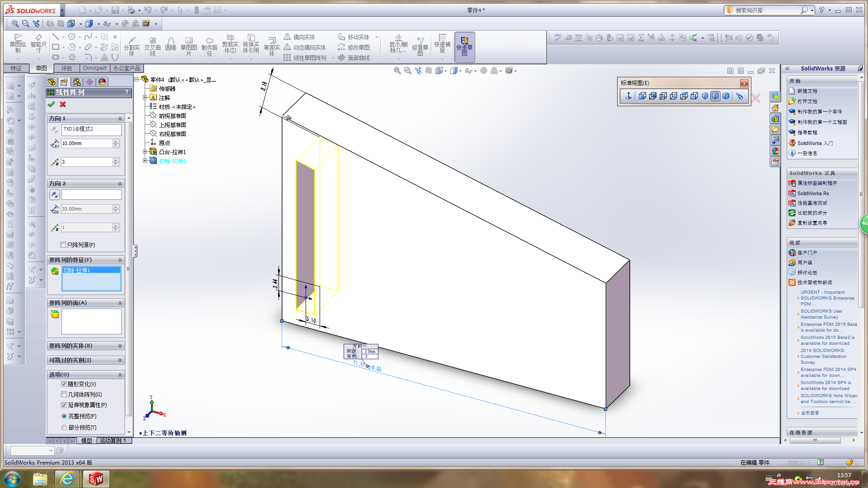Open the New Document (新建文档) link
Image resolution: width=868 pixels, height=488 pixels.
807,91
